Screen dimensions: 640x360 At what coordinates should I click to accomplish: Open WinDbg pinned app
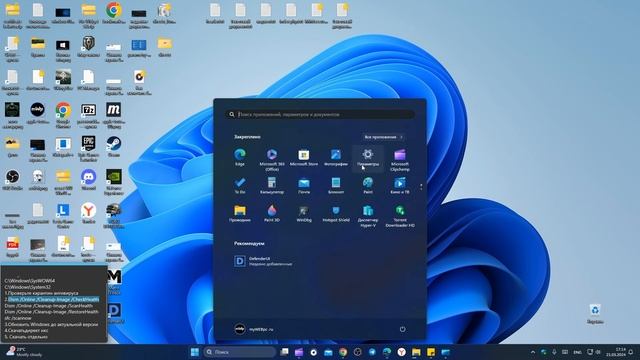click(304, 213)
